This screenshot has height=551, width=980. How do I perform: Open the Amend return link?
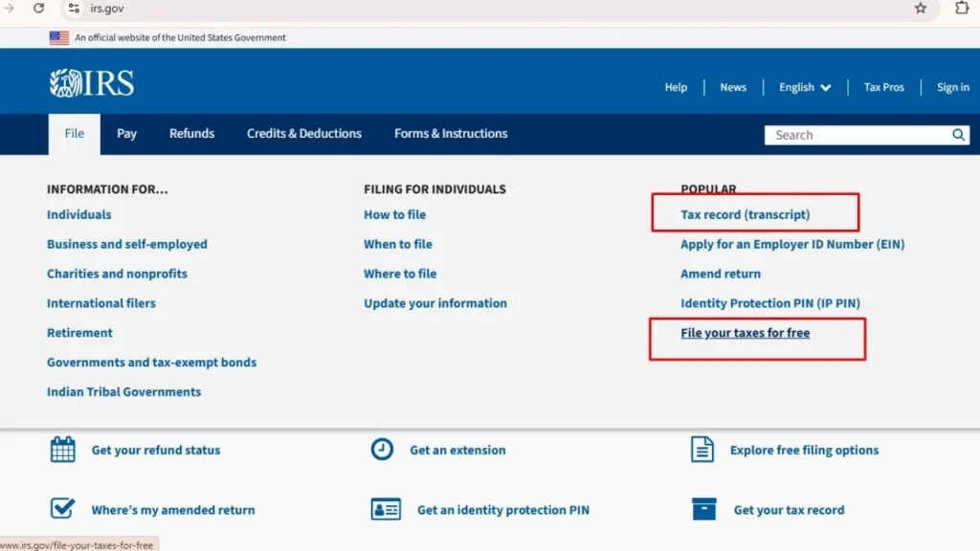[721, 274]
